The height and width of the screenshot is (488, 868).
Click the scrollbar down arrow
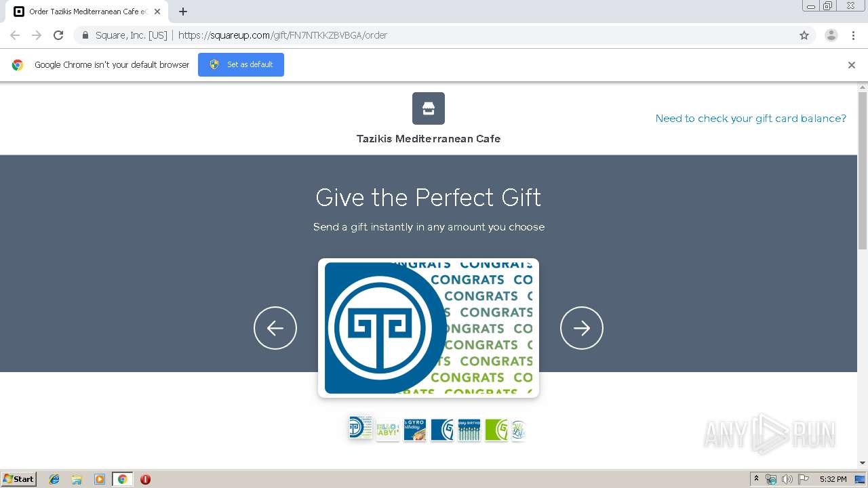[x=863, y=463]
